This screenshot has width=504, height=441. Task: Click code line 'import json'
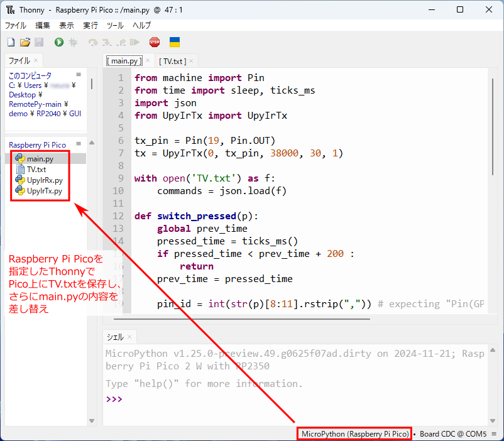pyautogui.click(x=165, y=103)
